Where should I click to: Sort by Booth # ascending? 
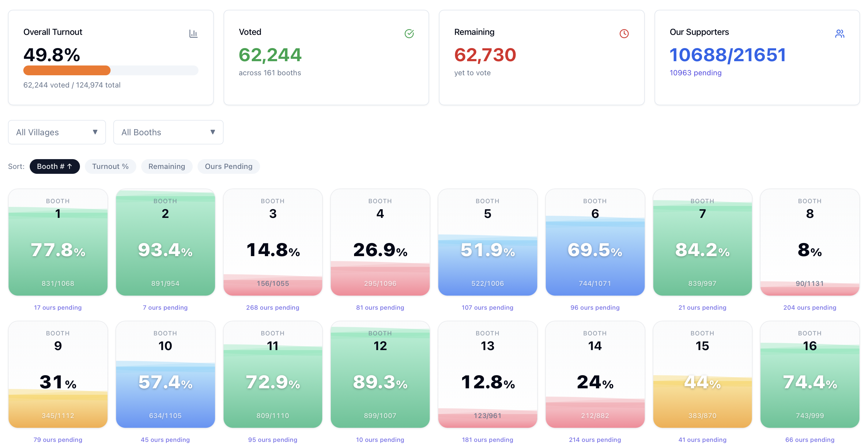point(55,166)
